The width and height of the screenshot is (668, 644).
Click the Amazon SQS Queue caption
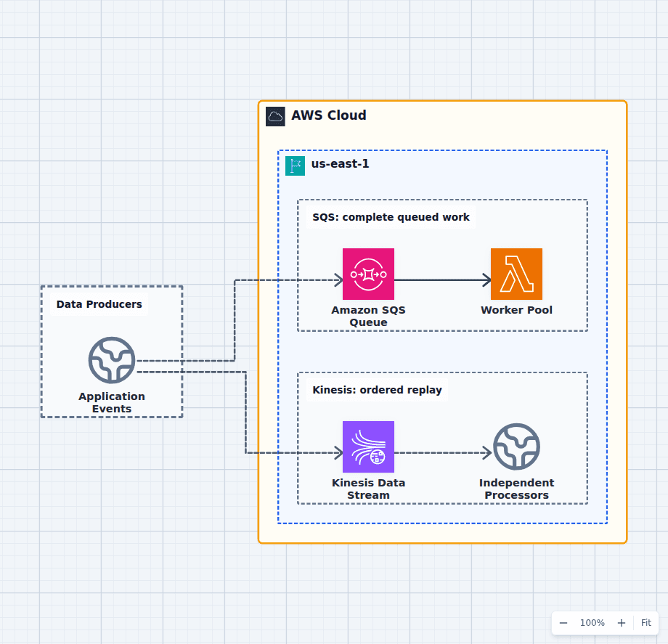tap(368, 316)
